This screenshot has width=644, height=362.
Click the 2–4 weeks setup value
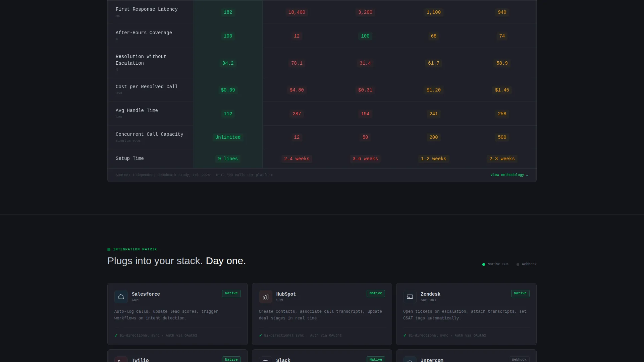297,159
